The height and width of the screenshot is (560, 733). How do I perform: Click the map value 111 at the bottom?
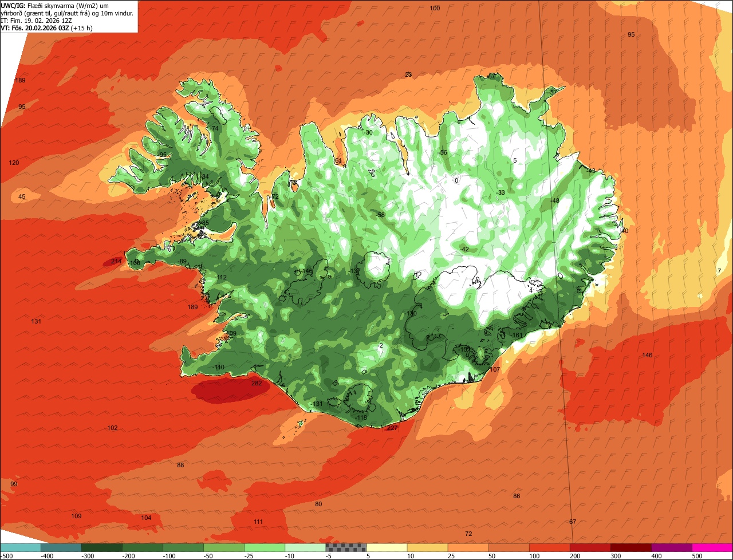point(258,522)
